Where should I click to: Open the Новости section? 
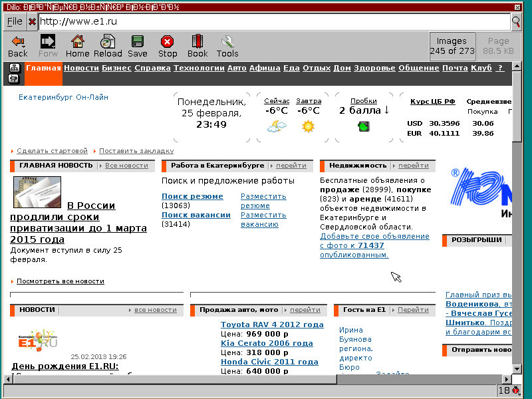coord(81,68)
